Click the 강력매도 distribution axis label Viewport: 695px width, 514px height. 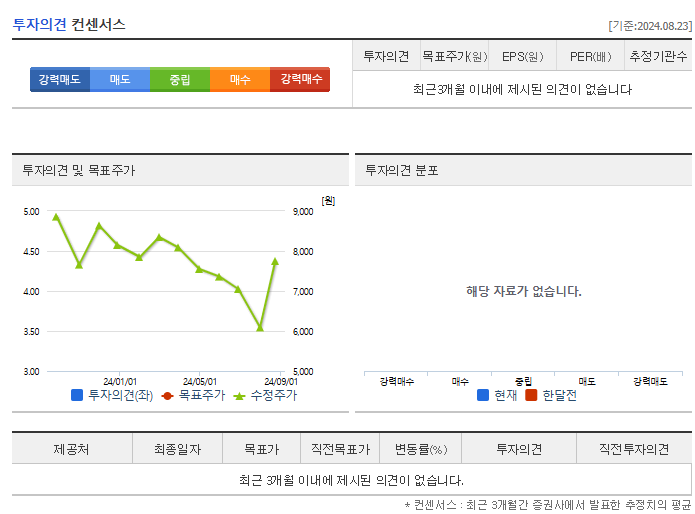point(650,381)
